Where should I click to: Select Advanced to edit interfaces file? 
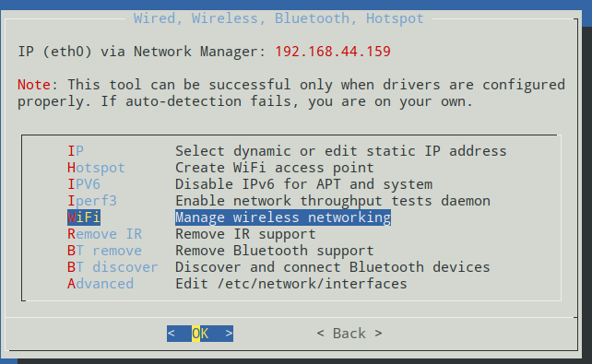[101, 284]
